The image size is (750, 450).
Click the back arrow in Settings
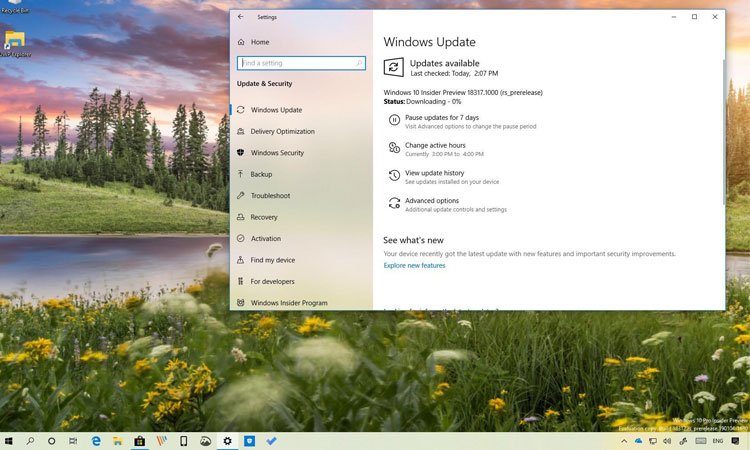tap(240, 17)
